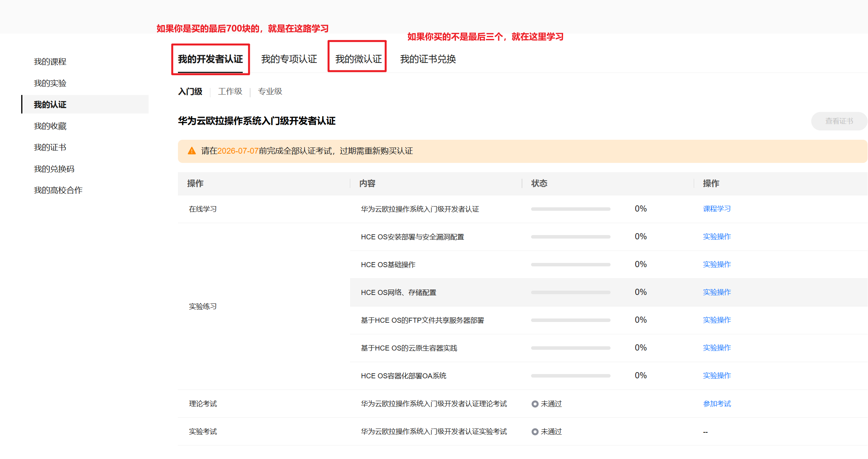The width and height of the screenshot is (868, 459).
Task: Open 实验操作 for FTP文件共享服务器部署
Action: coord(717,320)
